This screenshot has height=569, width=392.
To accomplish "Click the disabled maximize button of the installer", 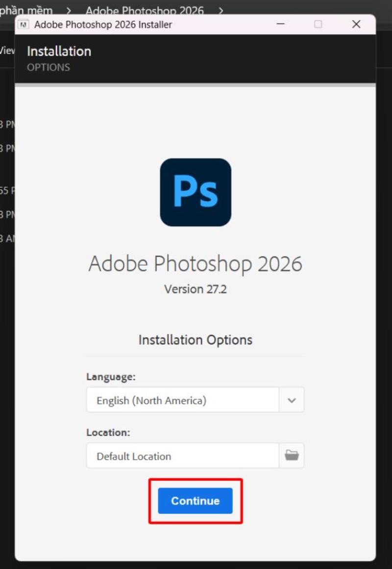I will tap(318, 24).
